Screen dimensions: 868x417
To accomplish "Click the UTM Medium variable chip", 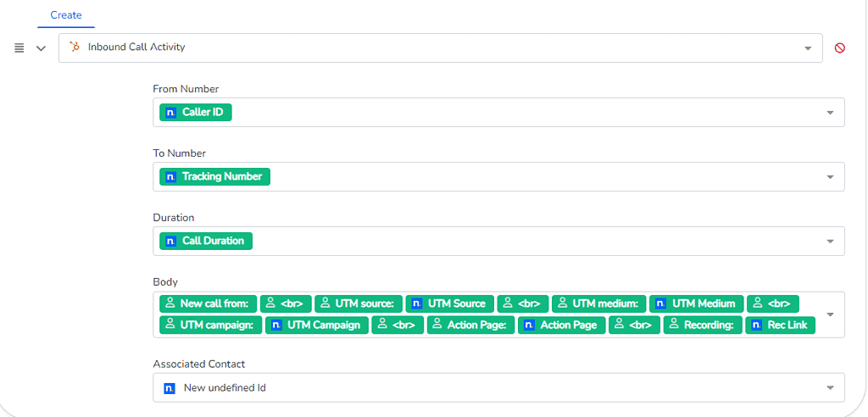I will (697, 303).
